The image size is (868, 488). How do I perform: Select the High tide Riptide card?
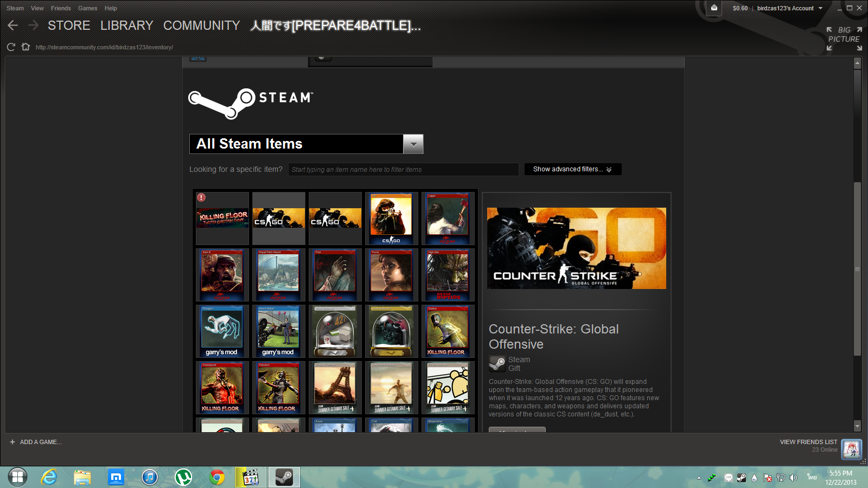click(448, 275)
